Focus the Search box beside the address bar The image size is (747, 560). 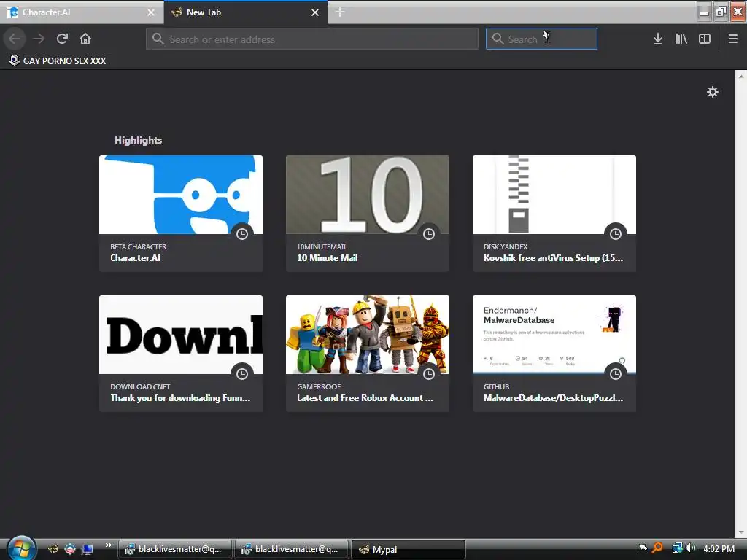(541, 39)
